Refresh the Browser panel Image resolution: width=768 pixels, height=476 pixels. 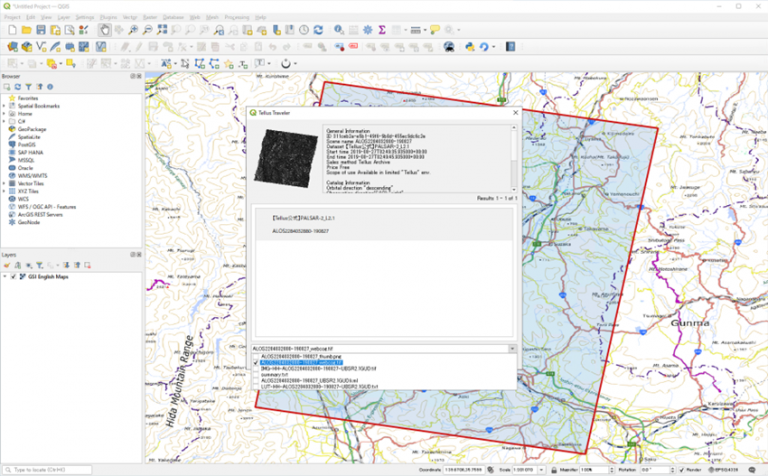click(18, 87)
